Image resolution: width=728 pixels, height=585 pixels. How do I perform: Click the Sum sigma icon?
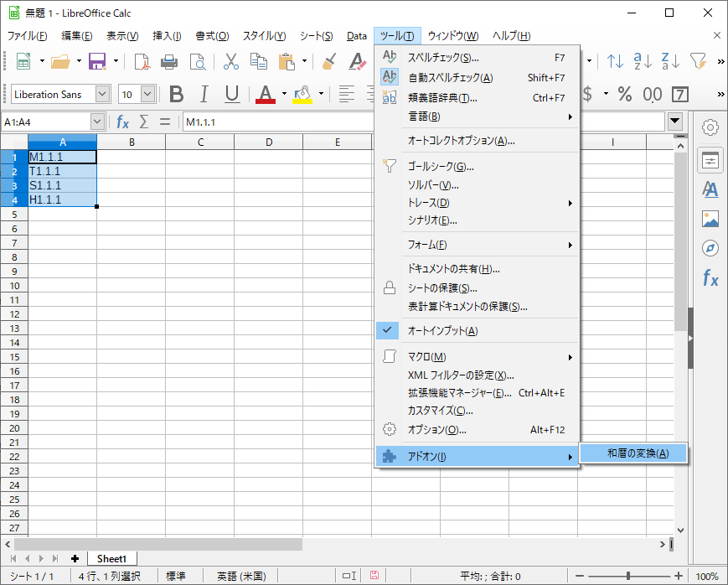144,122
